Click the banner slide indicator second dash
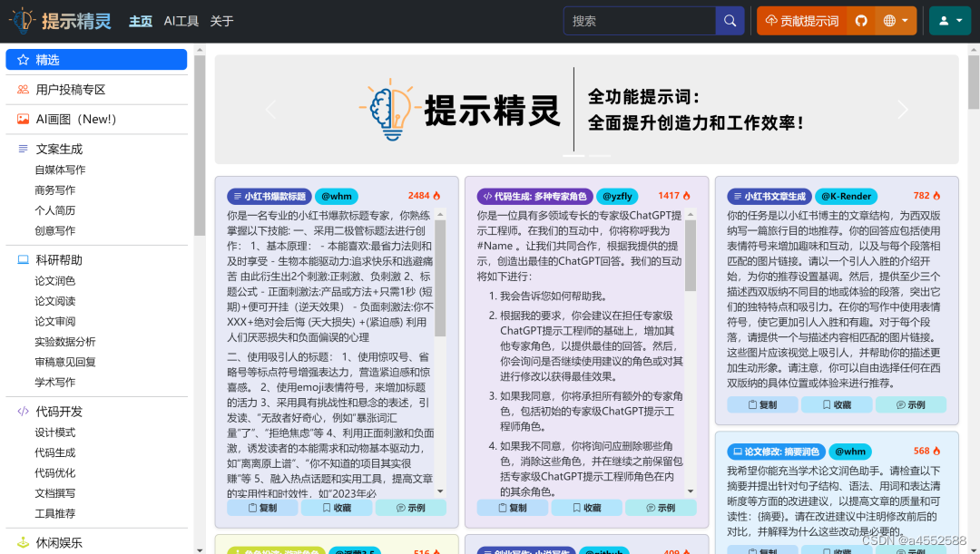Viewport: 980px width, 554px height. [x=600, y=155]
